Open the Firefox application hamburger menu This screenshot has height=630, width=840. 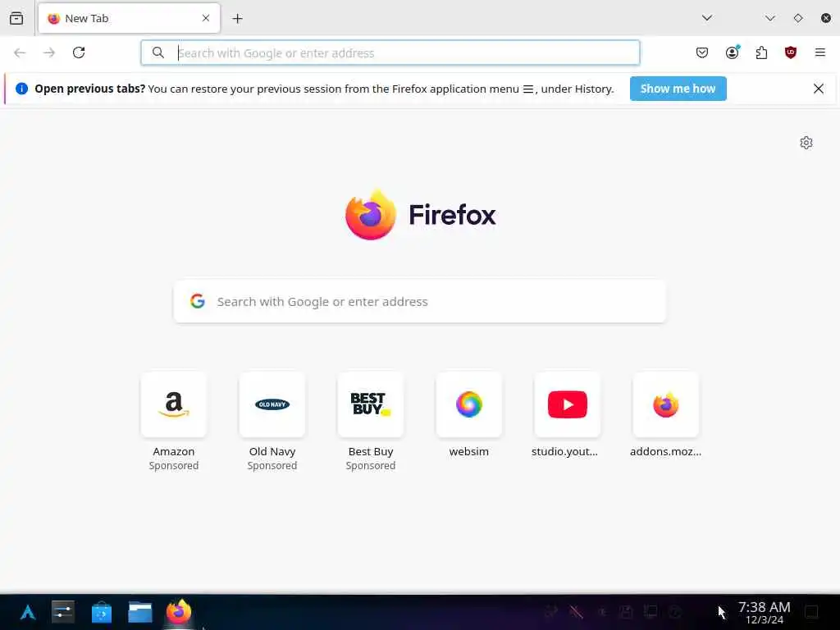820,52
